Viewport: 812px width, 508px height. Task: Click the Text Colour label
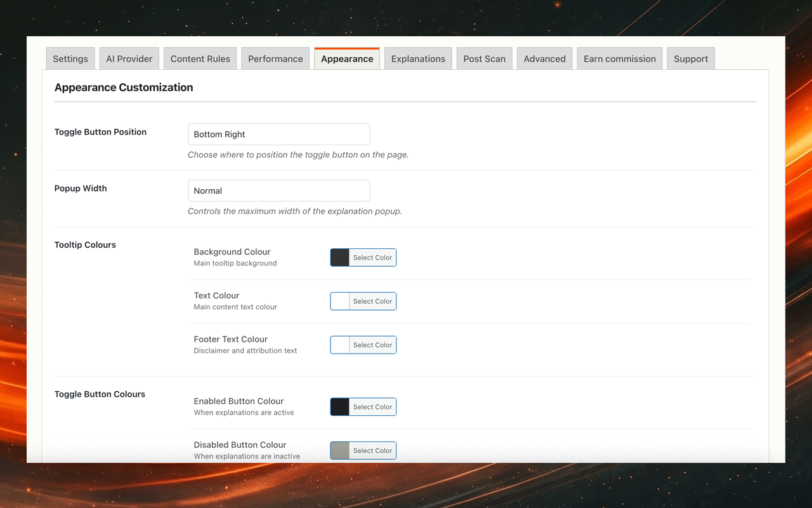[216, 295]
